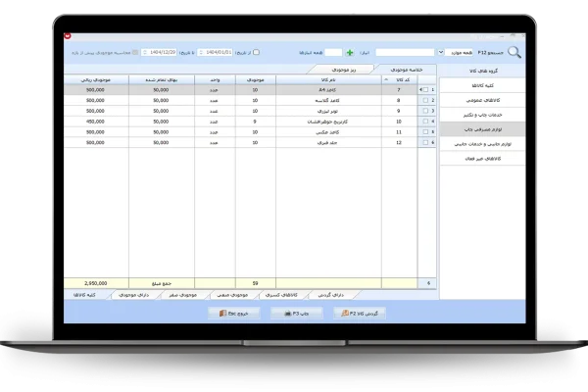Select the item name in code 12 row
The image size is (588, 392).
tap(328, 142)
